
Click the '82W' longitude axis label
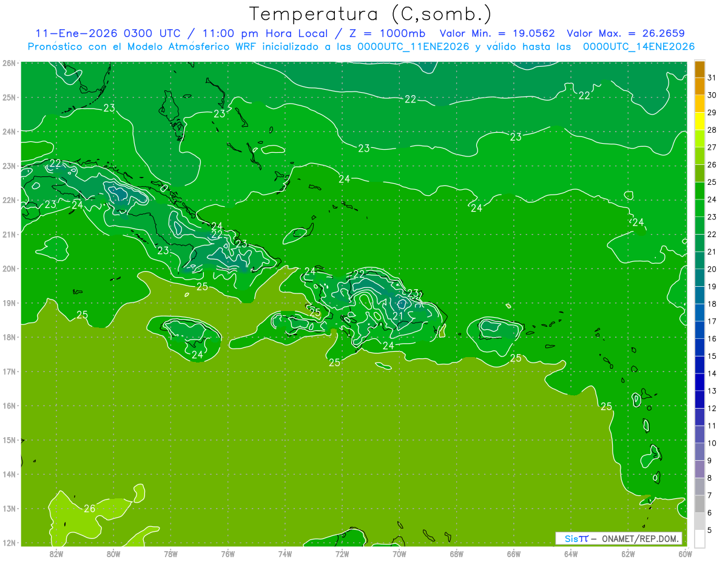click(56, 554)
